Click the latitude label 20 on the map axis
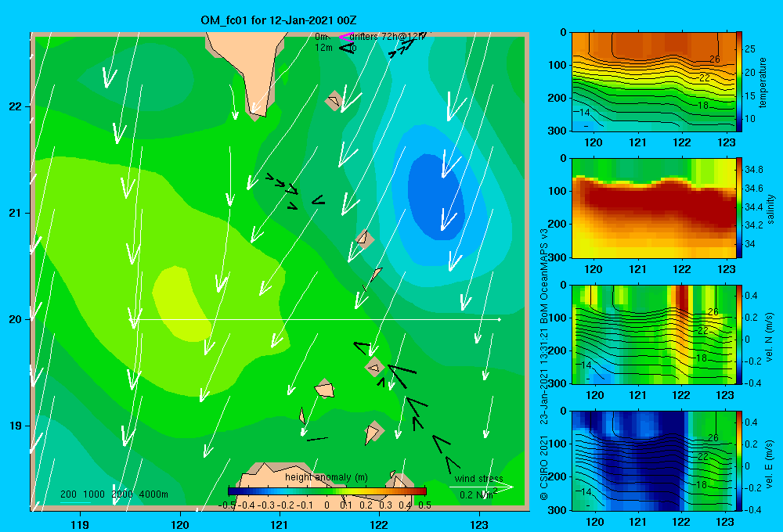The image size is (783, 532). tap(14, 319)
